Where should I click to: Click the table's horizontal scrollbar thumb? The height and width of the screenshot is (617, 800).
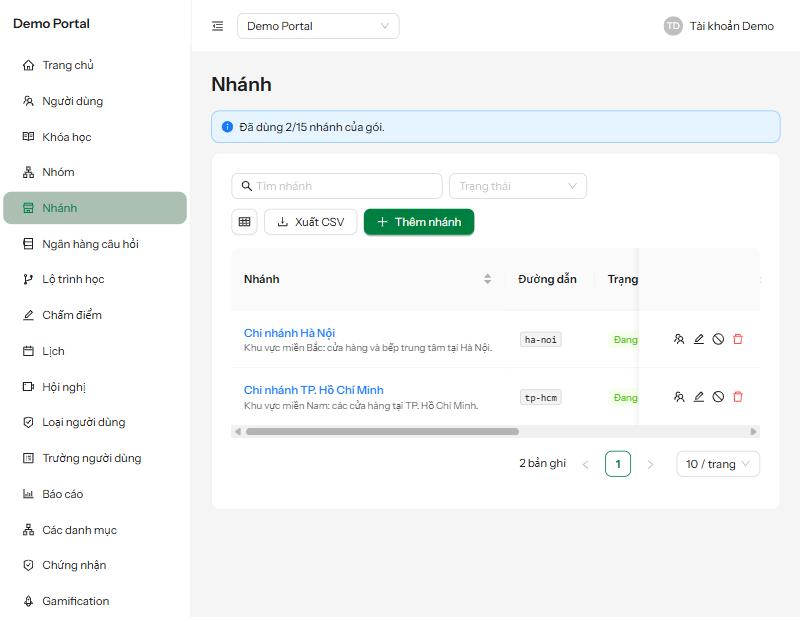[382, 432]
